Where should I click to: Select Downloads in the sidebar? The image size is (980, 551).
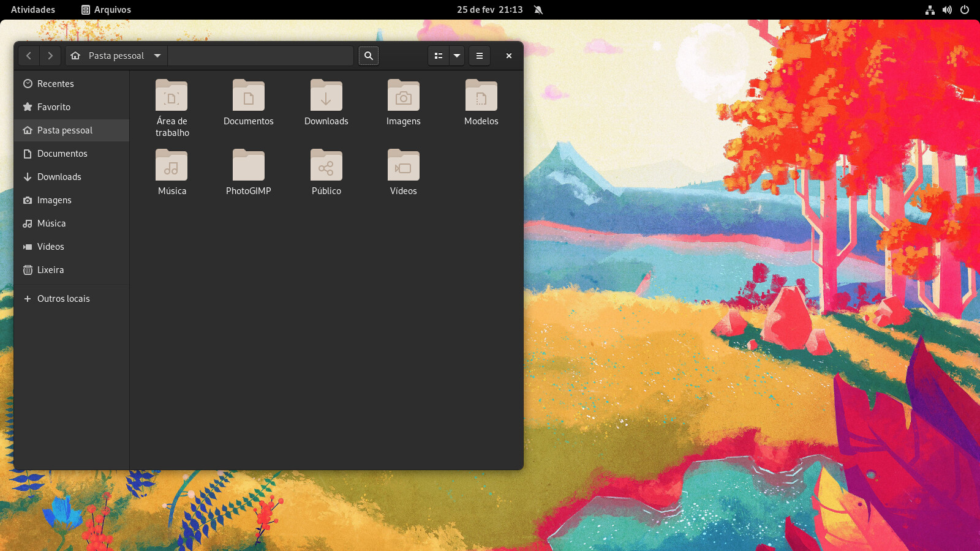click(x=72, y=177)
